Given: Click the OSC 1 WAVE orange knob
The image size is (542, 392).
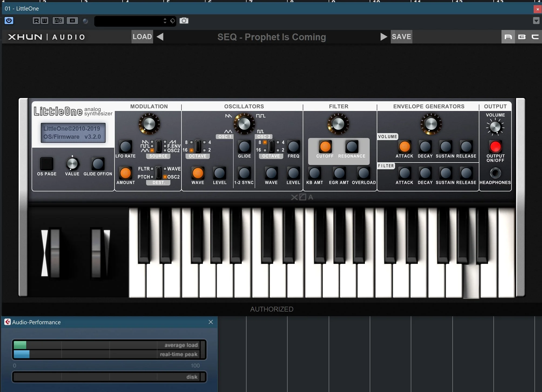Looking at the screenshot, I should (x=198, y=173).
